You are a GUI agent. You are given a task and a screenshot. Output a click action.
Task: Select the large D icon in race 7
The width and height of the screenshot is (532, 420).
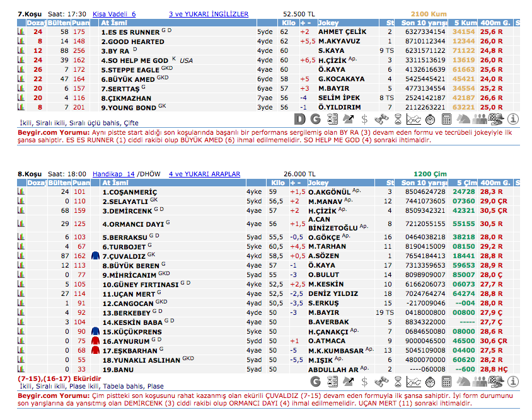[x=300, y=119]
